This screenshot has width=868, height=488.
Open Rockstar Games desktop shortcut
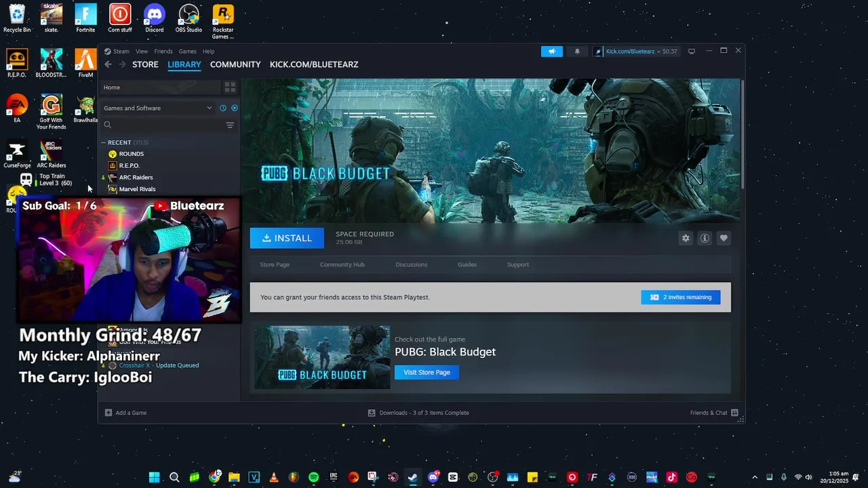click(x=223, y=22)
